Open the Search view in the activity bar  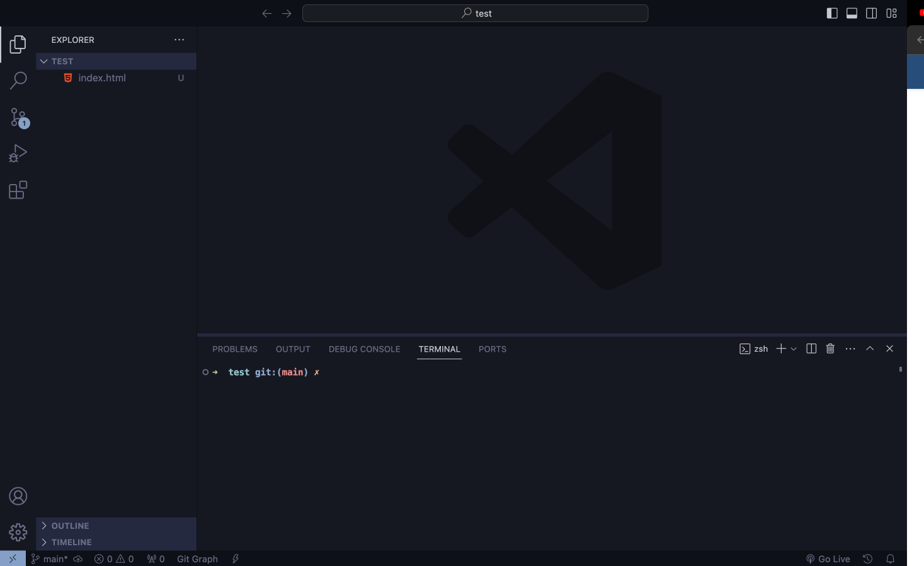tap(18, 80)
